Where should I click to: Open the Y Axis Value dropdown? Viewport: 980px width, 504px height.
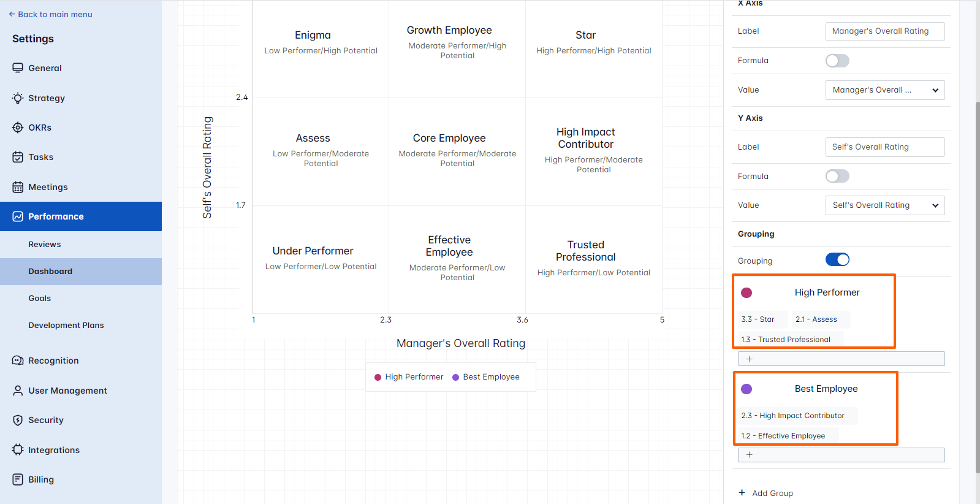[884, 205]
